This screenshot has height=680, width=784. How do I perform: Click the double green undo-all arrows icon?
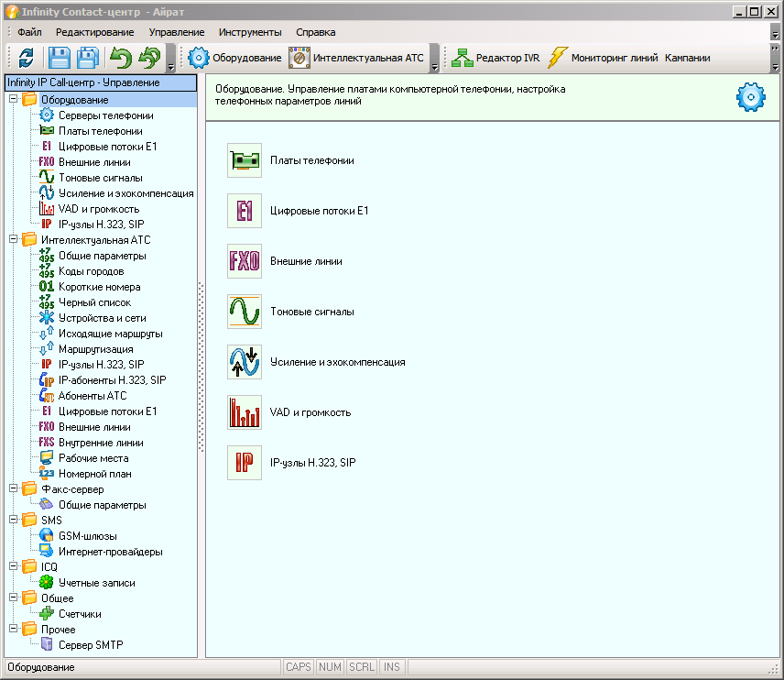pos(150,58)
